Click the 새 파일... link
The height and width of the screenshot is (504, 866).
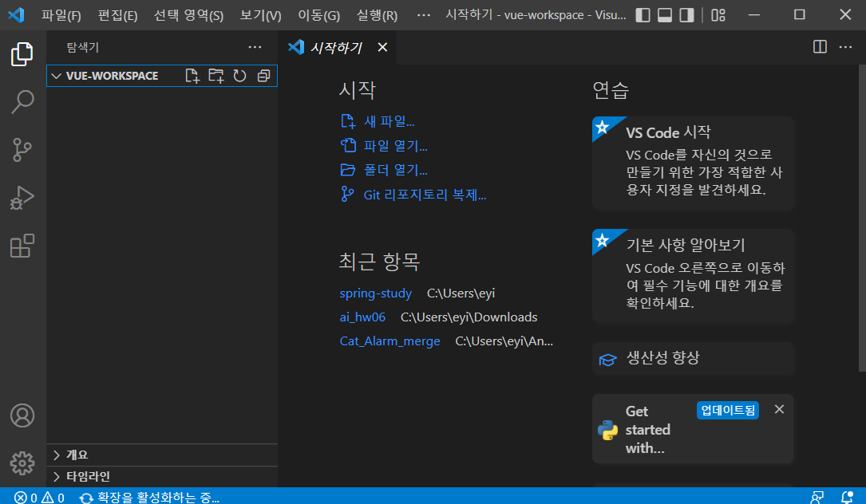(378, 121)
